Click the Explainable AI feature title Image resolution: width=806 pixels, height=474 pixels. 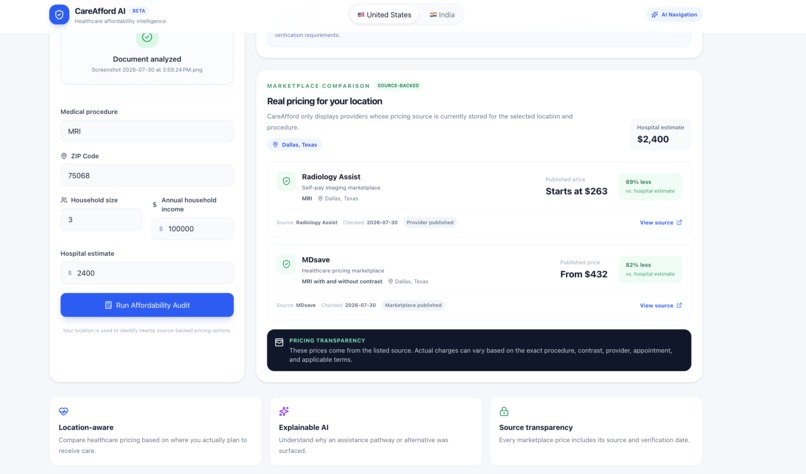(303, 427)
